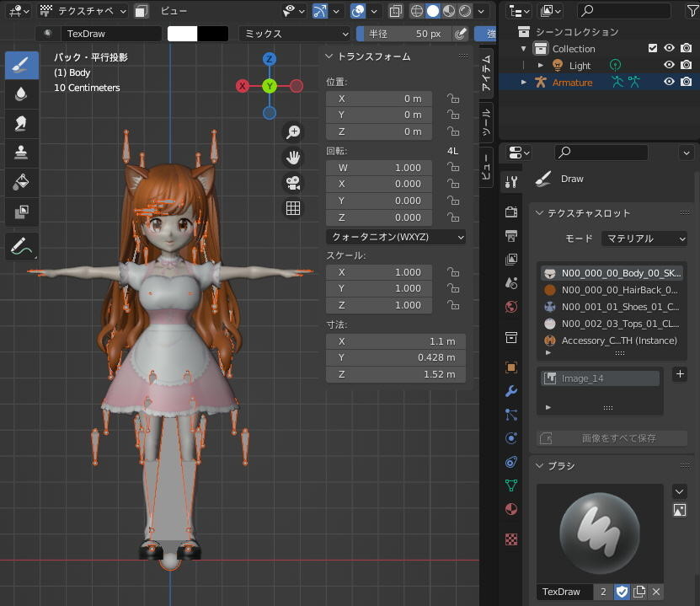
Task: Hide the Light object with the eye toggle
Action: coord(668,64)
